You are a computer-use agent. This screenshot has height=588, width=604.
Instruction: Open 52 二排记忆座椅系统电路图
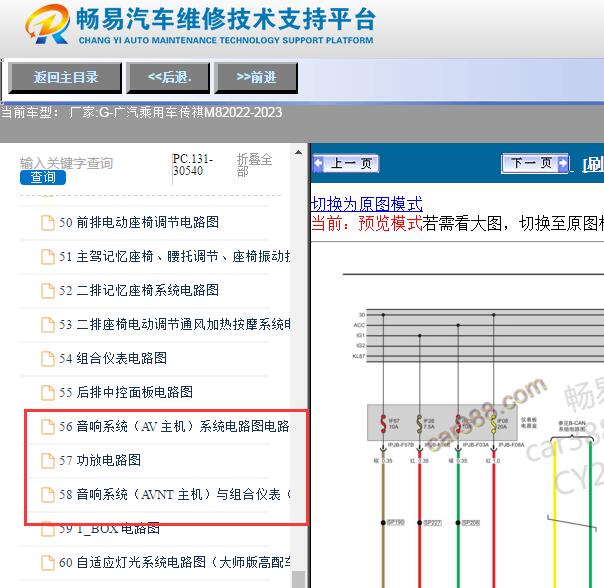(x=139, y=290)
